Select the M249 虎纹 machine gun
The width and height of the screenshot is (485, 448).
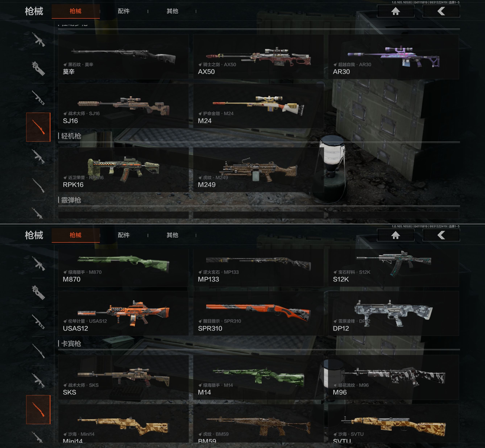tap(258, 170)
